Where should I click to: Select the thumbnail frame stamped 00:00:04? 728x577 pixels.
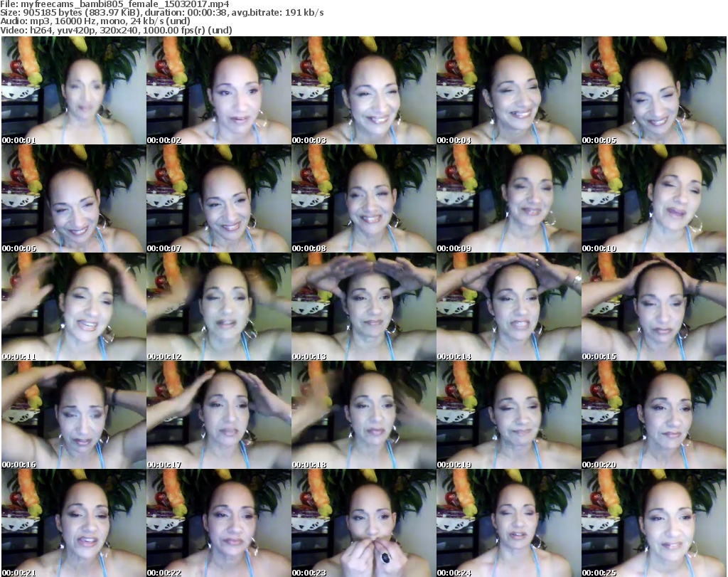[509, 90]
